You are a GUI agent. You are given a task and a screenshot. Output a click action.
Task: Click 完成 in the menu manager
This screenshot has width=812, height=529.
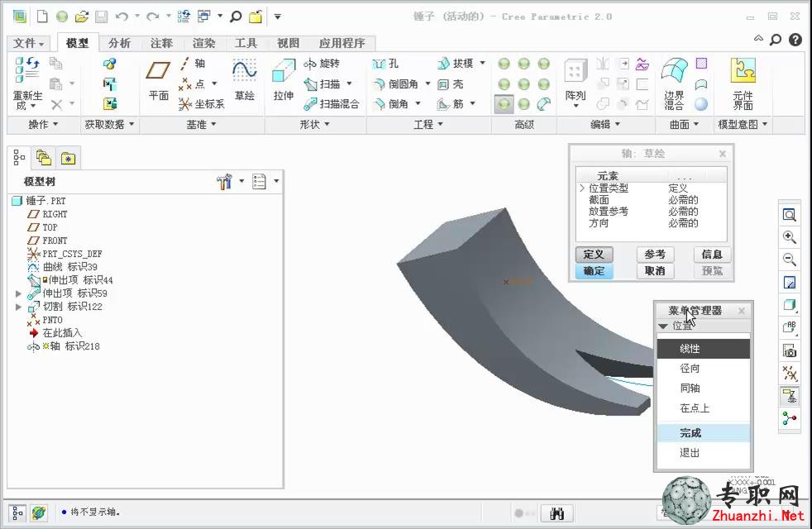[703, 433]
